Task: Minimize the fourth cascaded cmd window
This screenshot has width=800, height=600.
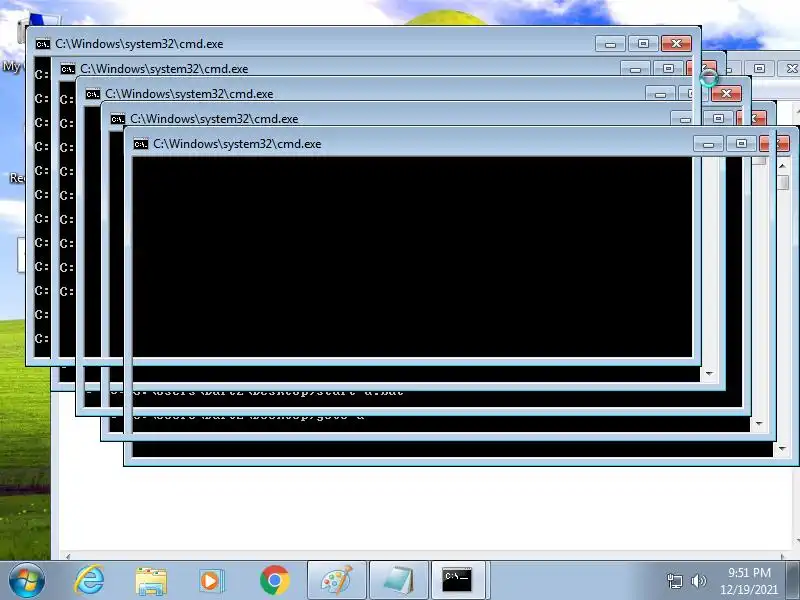Action: (x=685, y=118)
